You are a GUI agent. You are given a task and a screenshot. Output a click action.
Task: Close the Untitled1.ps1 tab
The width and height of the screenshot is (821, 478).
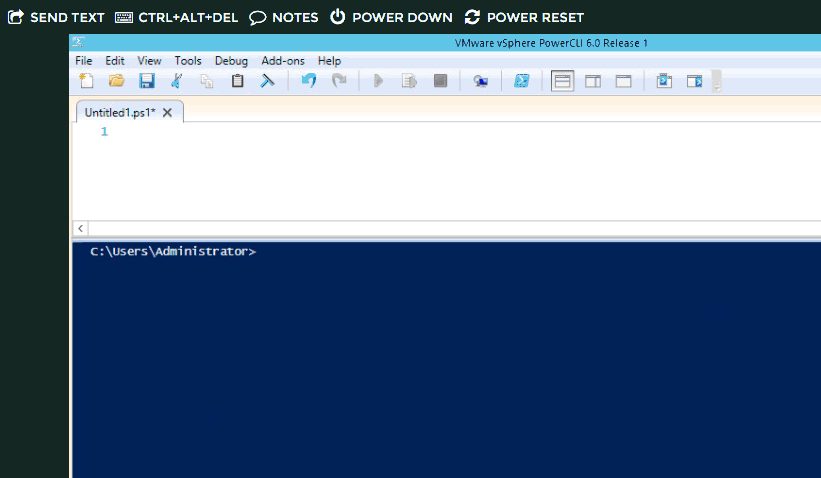pyautogui.click(x=167, y=113)
